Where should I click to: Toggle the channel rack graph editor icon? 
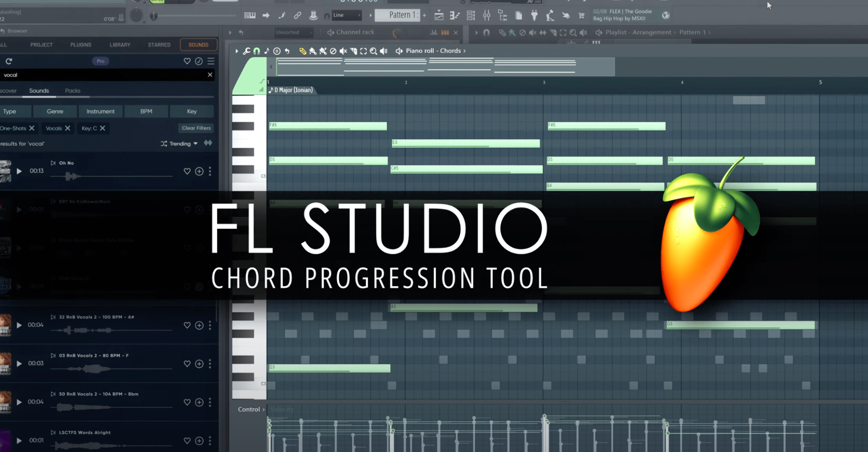coord(434,33)
